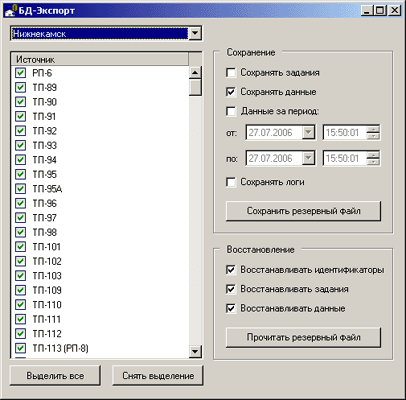This screenshot has height=400, width=406.
Task: Toggle the ТП-112 checkbox
Action: point(20,334)
